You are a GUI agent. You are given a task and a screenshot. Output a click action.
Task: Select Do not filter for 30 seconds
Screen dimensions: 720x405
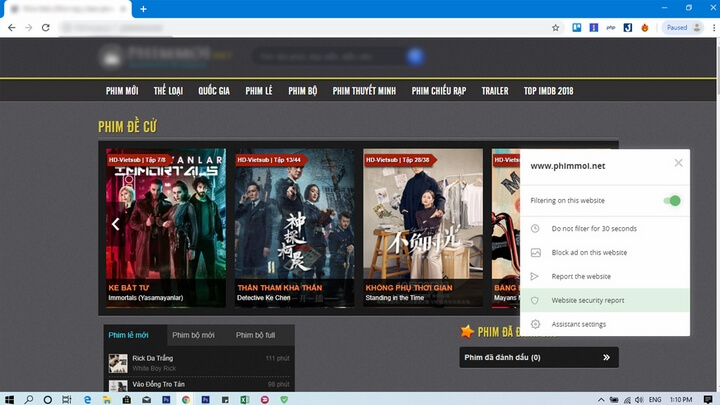tap(594, 229)
